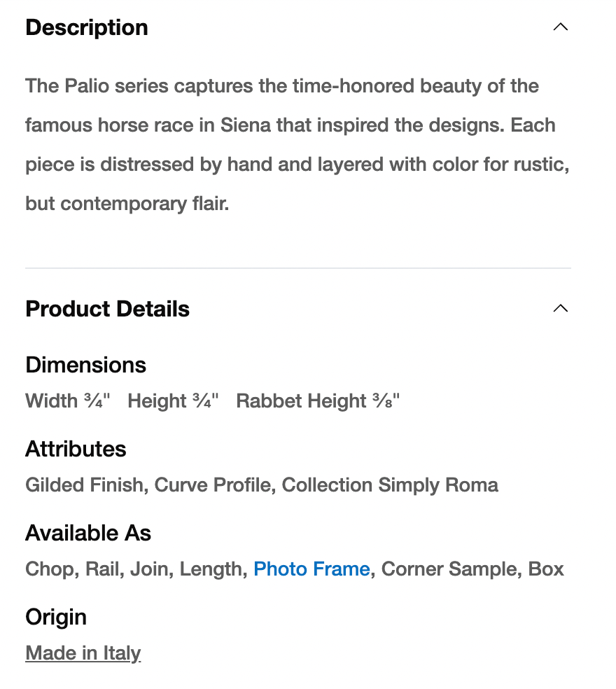Click the Dimensions subheading

pyautogui.click(x=85, y=365)
